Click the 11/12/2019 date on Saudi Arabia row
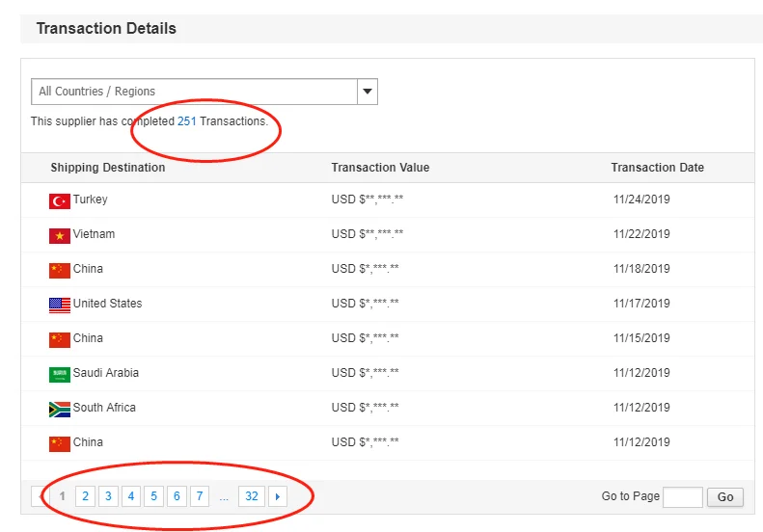Image resolution: width=763 pixels, height=532 pixels. point(641,373)
